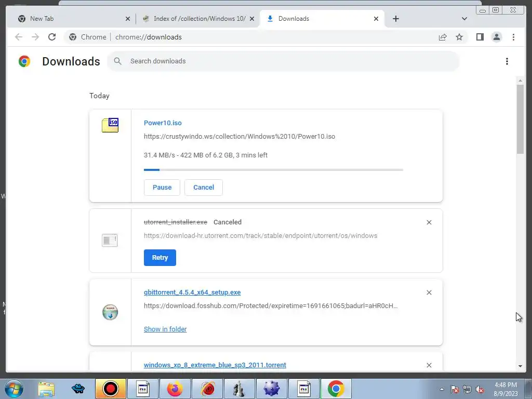
Task: Open the Downloads page more actions menu
Action: (507, 61)
